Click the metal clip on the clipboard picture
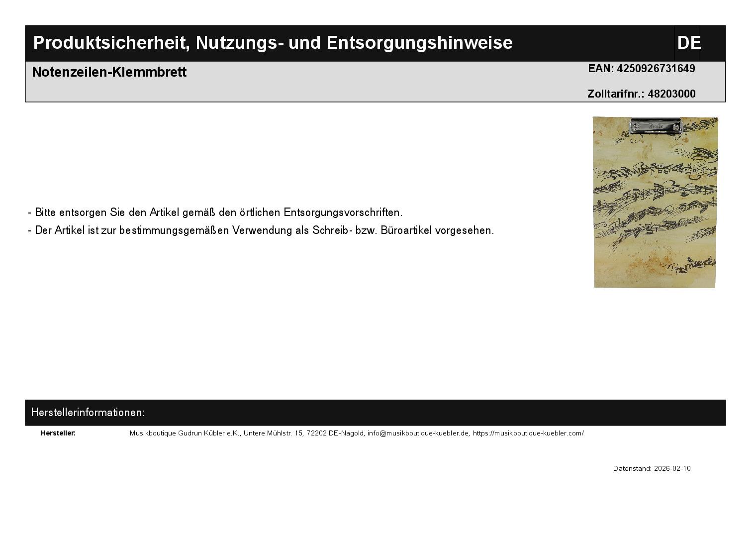756x535 pixels. coord(656,126)
